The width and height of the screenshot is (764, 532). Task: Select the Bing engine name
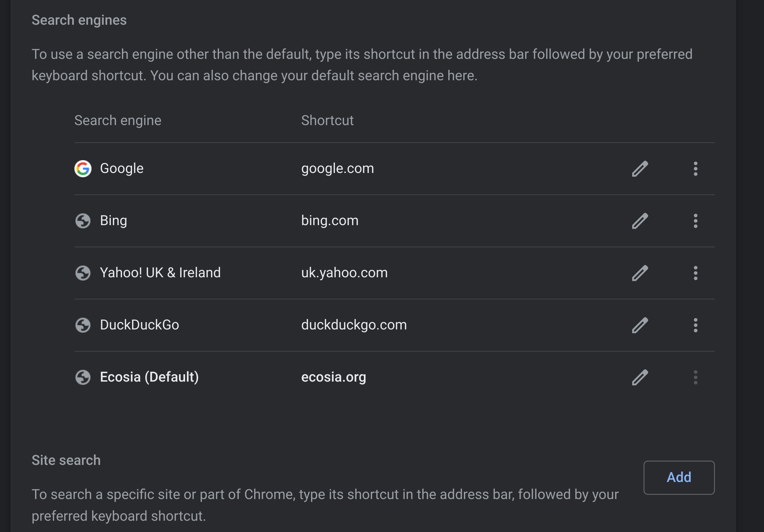coord(113,221)
